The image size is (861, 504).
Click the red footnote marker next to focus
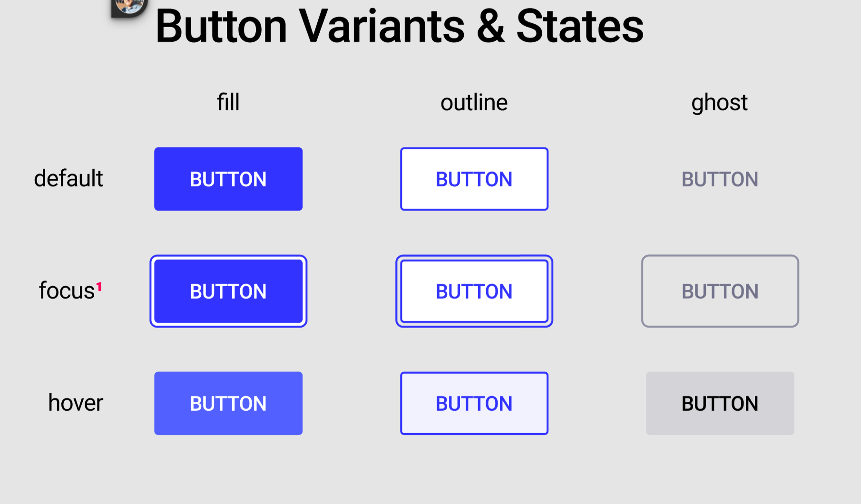click(x=99, y=286)
